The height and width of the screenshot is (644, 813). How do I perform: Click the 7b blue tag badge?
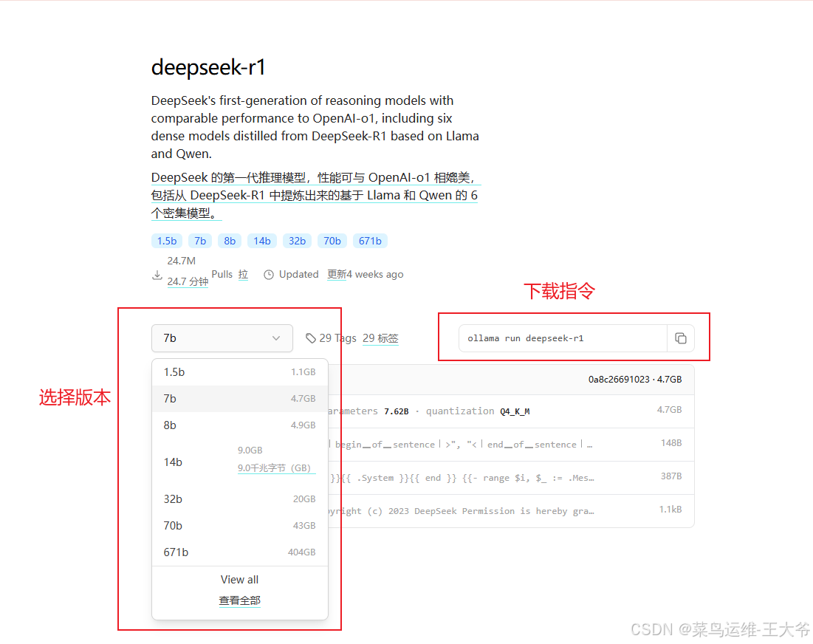[200, 241]
